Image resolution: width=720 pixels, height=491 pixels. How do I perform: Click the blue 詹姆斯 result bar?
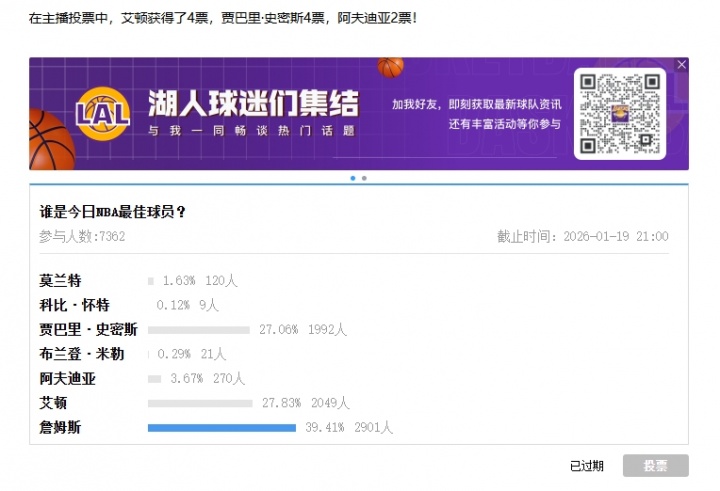221,428
